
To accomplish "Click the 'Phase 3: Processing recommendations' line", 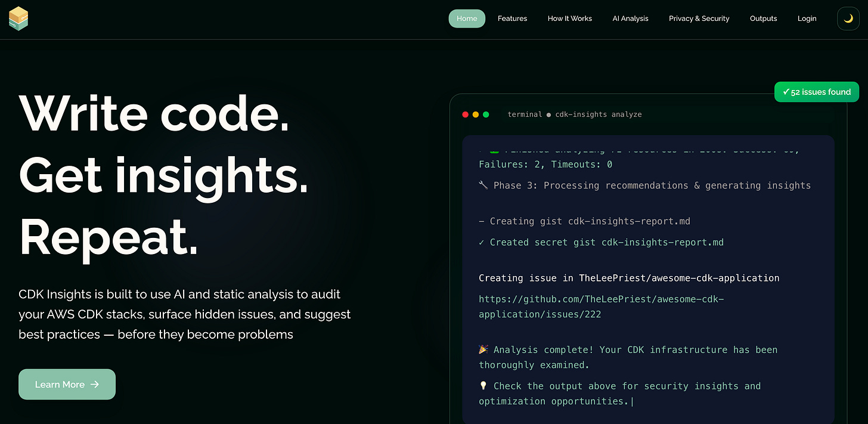I will coord(645,185).
